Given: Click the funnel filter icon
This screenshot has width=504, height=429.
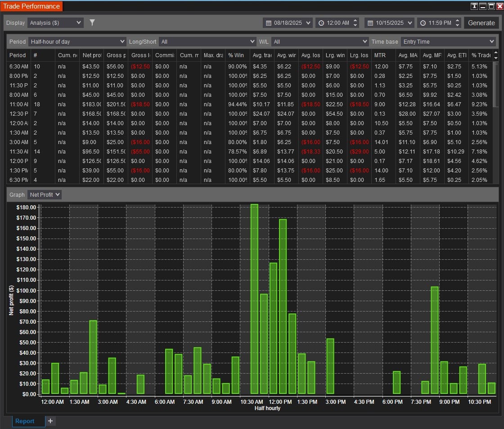Looking at the screenshot, I should pyautogui.click(x=92, y=23).
